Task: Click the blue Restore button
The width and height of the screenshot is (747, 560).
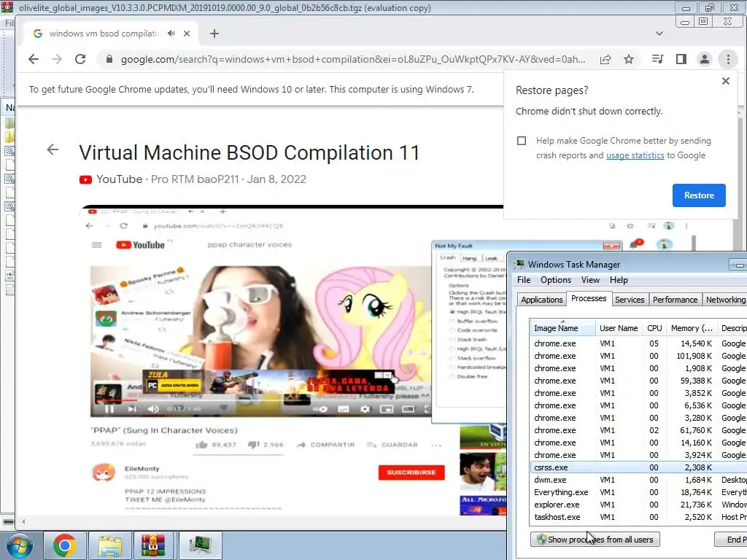Action: tap(699, 195)
